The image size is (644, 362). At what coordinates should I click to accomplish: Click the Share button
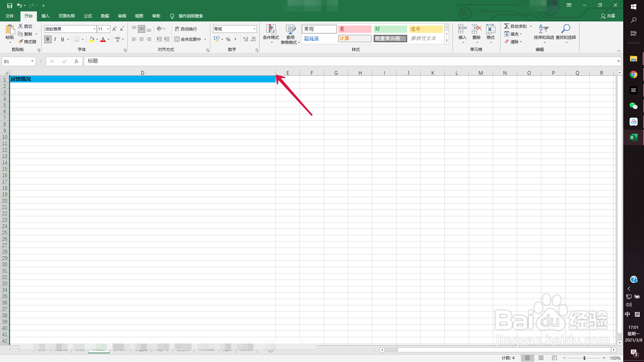tap(608, 16)
